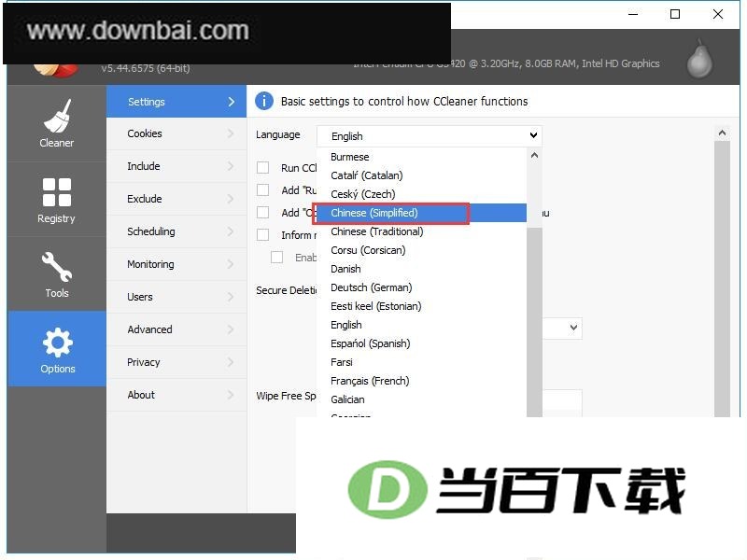Screen dimensions: 747x560
Task: Click the settings panel scrollbar thumb
Action: 722,279
